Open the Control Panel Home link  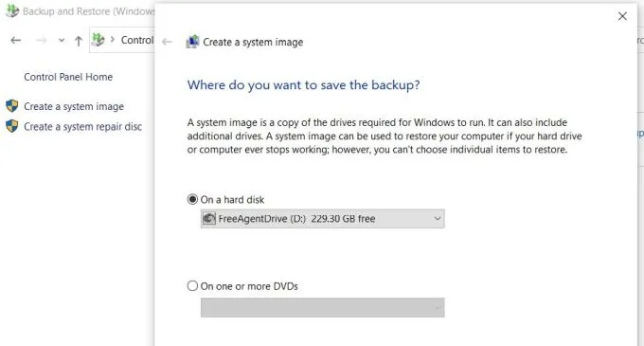68,77
